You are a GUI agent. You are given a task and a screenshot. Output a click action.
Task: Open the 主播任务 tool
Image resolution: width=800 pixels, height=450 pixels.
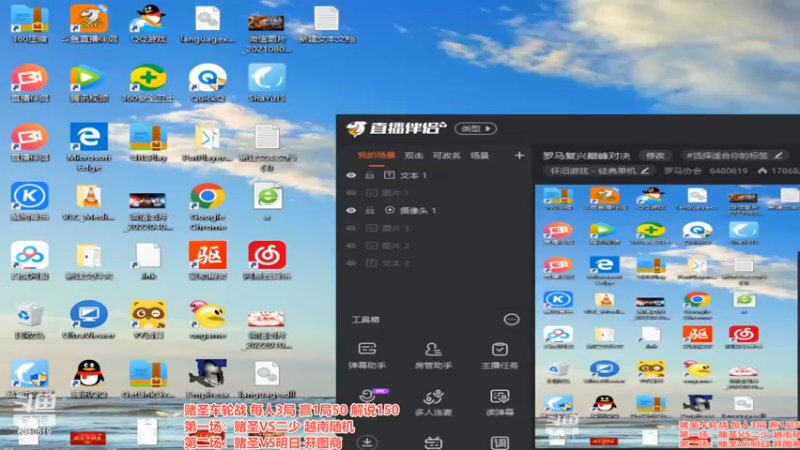[x=499, y=356]
